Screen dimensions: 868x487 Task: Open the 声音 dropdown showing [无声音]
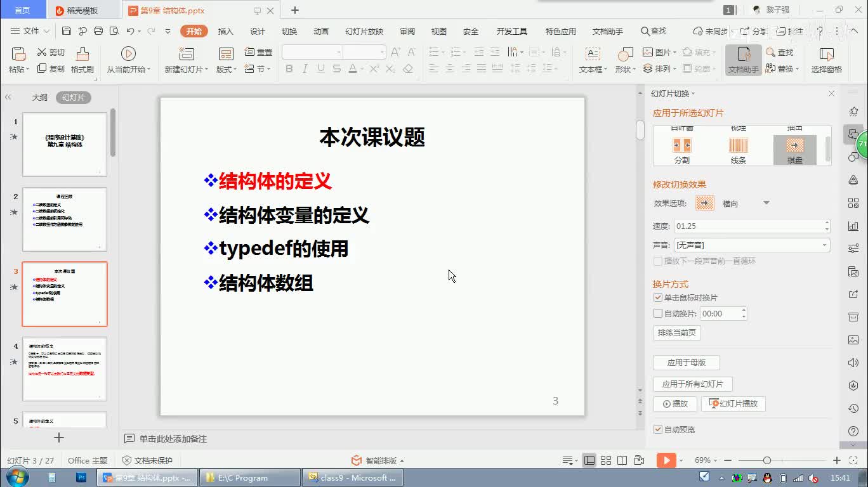tap(751, 245)
